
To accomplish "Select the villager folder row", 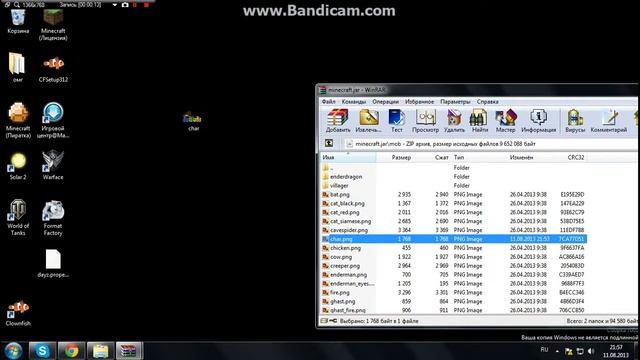I will tap(454, 186).
